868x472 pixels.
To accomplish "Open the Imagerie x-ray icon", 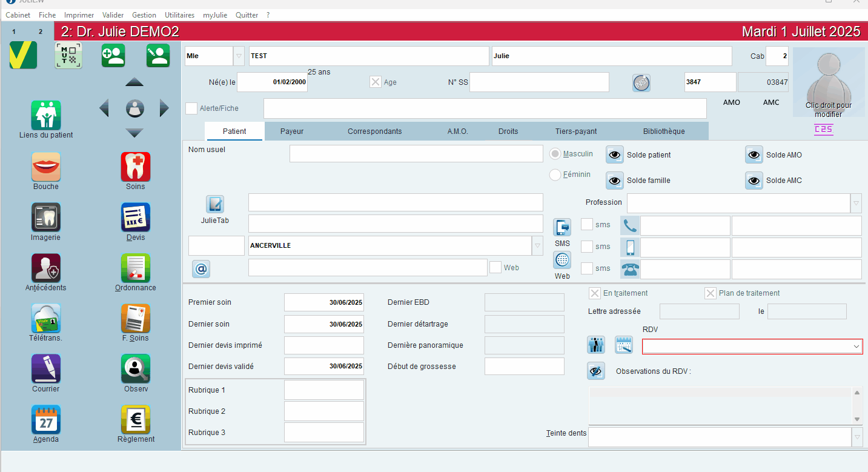I will (x=46, y=218).
